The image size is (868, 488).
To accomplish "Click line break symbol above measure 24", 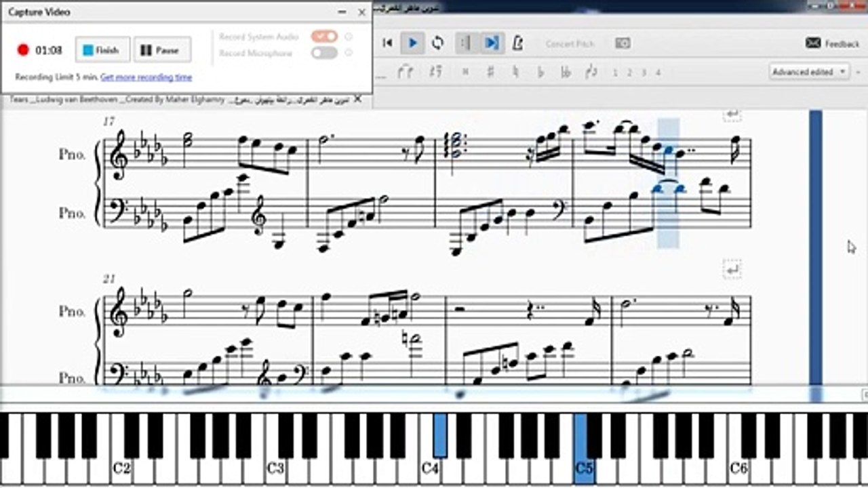I will 732,270.
